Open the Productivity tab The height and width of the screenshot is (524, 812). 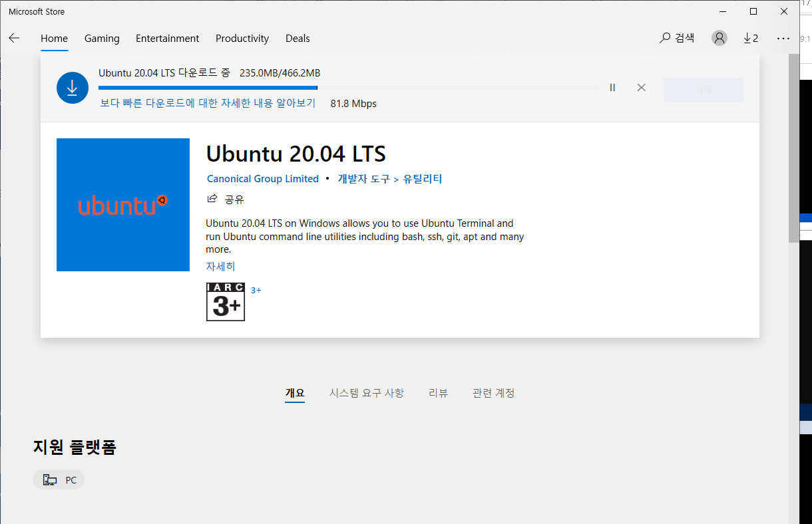click(x=242, y=39)
